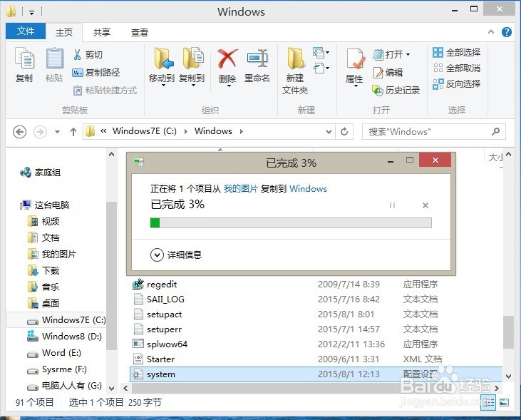Image resolution: width=521 pixels, height=420 pixels.
Task: Go Back with the left arrow button
Action: (x=20, y=132)
